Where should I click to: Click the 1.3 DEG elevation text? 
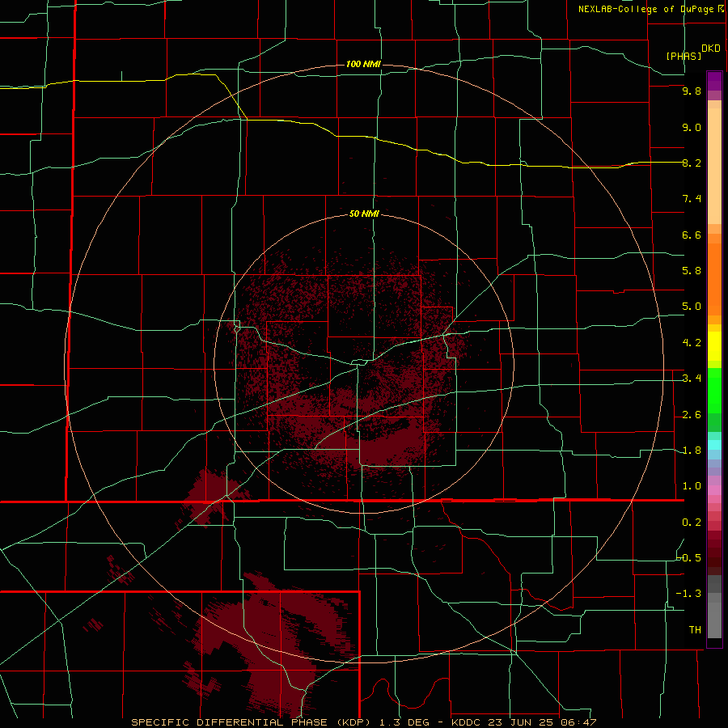point(404,722)
